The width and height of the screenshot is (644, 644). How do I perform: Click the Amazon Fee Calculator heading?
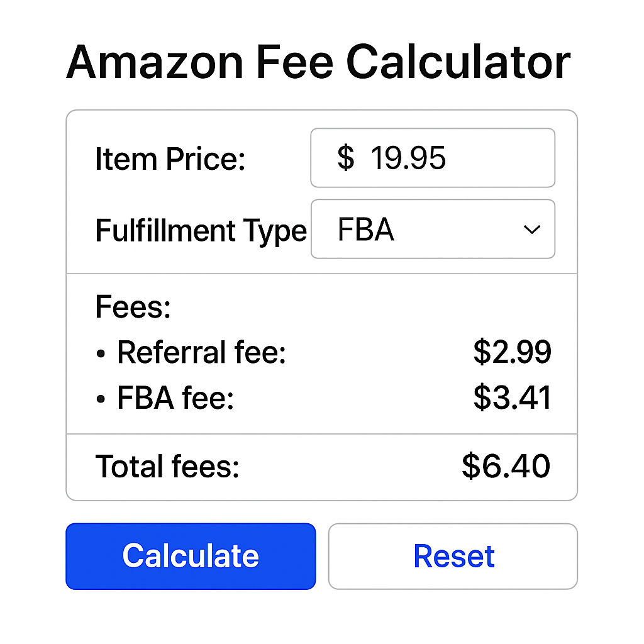(x=318, y=62)
